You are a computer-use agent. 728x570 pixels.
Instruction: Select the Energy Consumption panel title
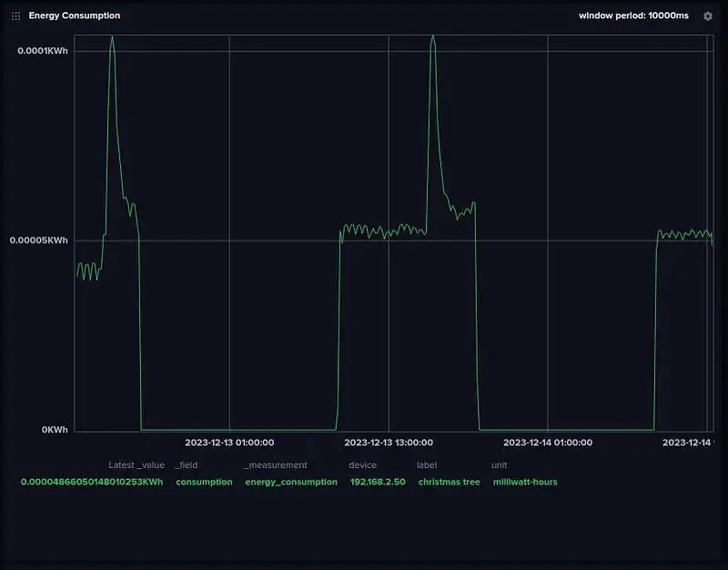[x=74, y=15]
